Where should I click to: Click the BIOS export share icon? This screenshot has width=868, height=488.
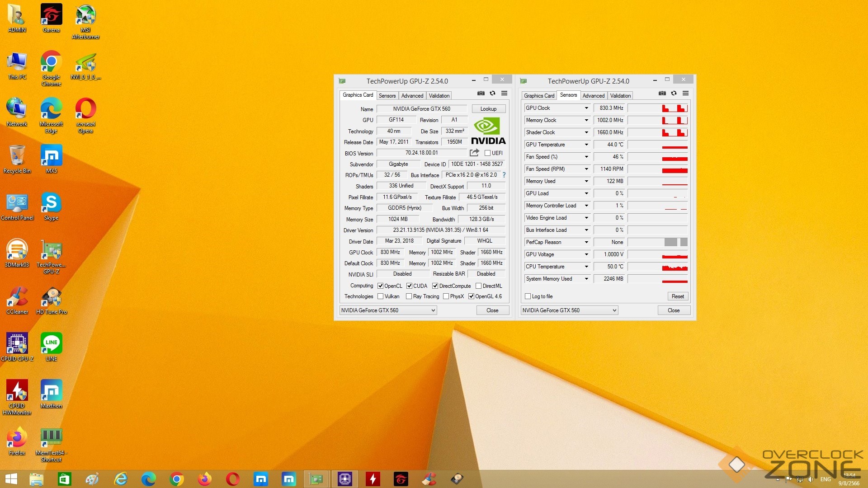click(x=474, y=153)
